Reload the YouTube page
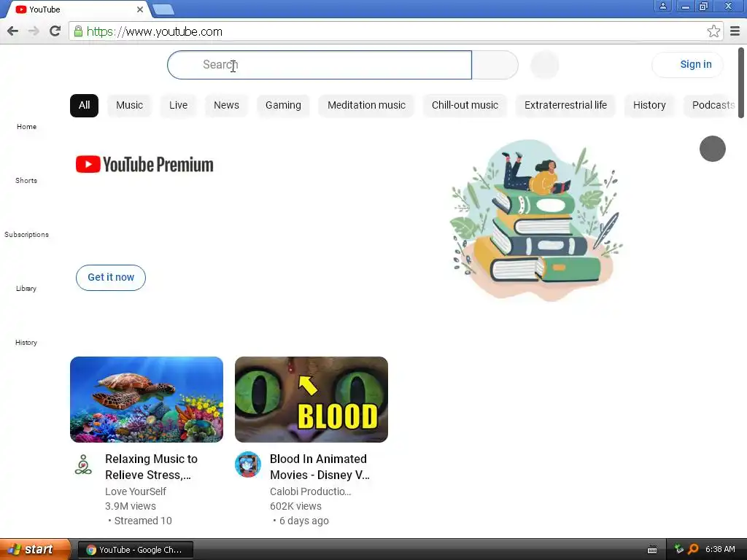 click(55, 31)
